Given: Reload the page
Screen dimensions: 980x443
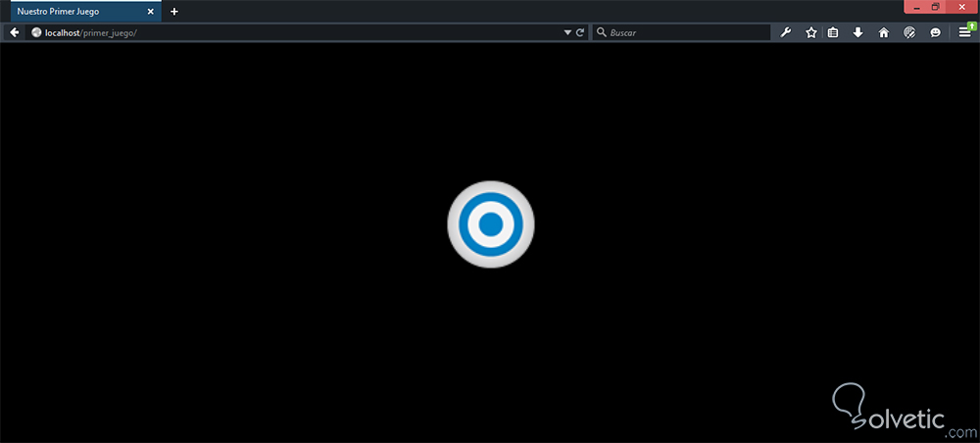Looking at the screenshot, I should coord(580,32).
